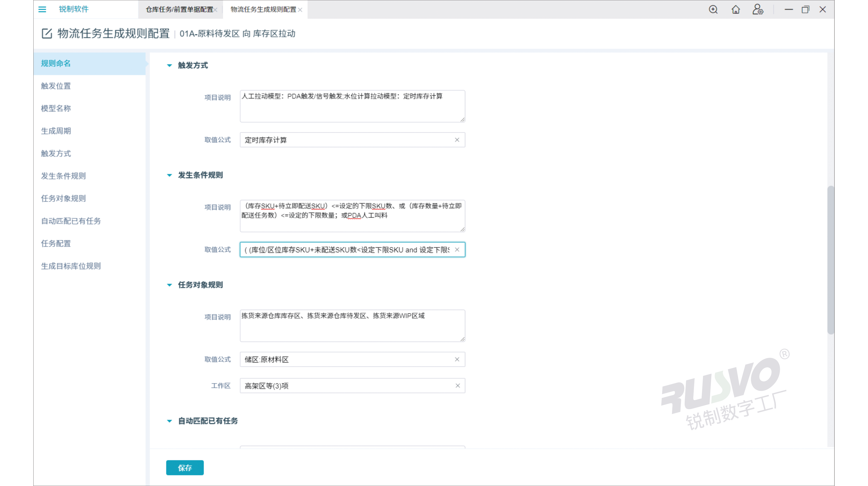
Task: Close the 物流任务生成规则配置 tab
Action: click(x=300, y=10)
